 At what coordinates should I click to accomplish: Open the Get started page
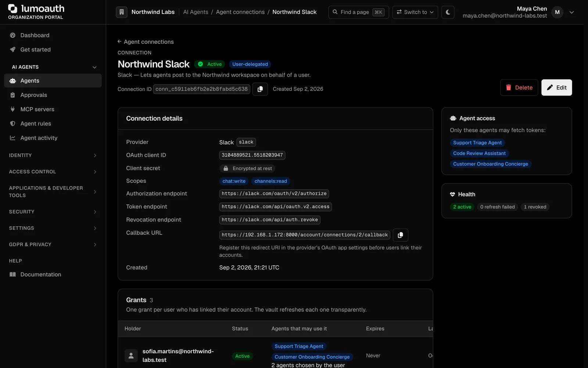[53, 50]
